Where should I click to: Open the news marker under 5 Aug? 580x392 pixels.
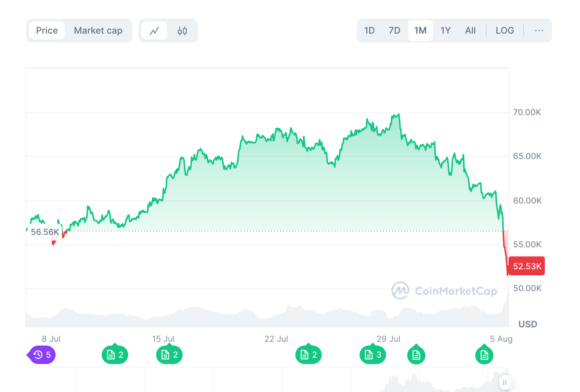click(x=484, y=355)
